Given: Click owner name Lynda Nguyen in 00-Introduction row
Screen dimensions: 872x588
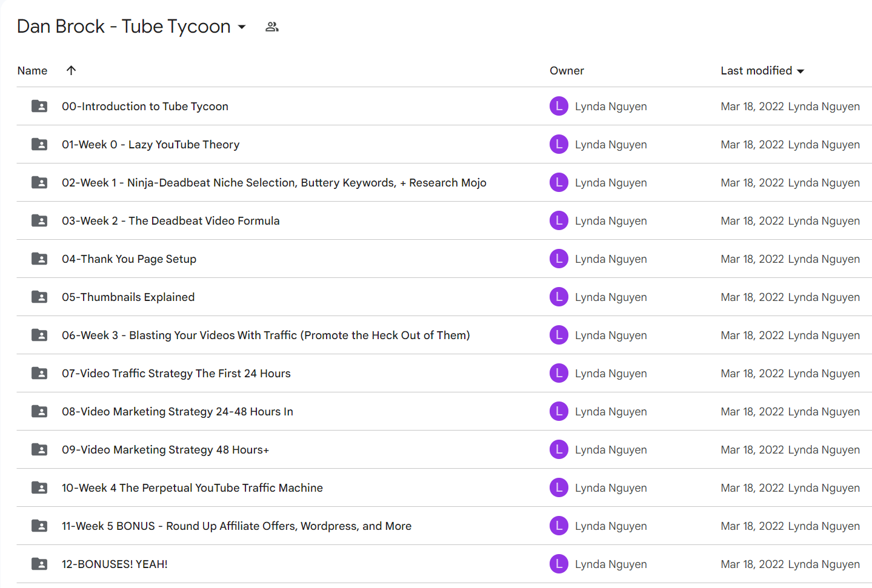Looking at the screenshot, I should [x=611, y=107].
